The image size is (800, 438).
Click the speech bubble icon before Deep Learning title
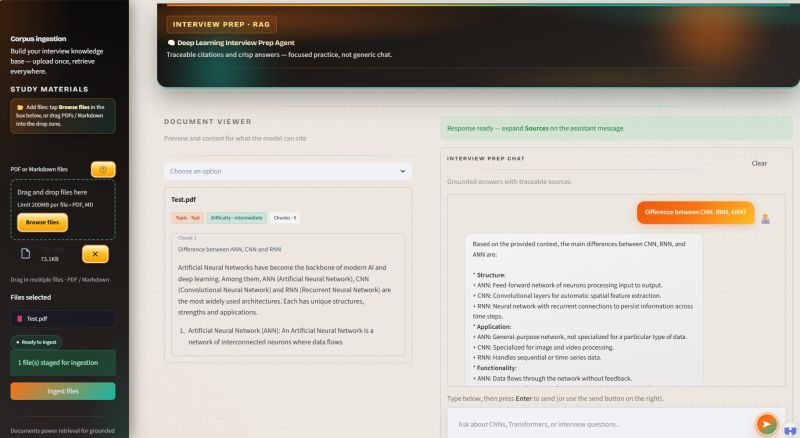pos(171,43)
